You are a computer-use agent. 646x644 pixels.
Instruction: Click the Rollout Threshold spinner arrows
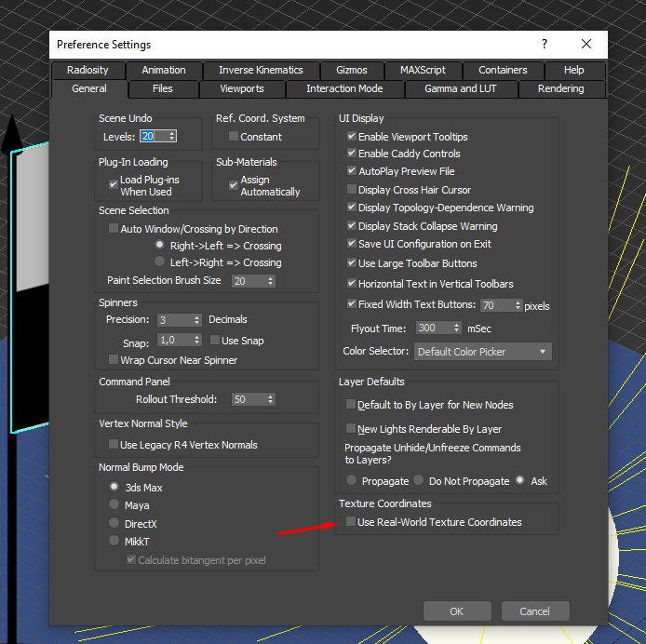point(270,399)
